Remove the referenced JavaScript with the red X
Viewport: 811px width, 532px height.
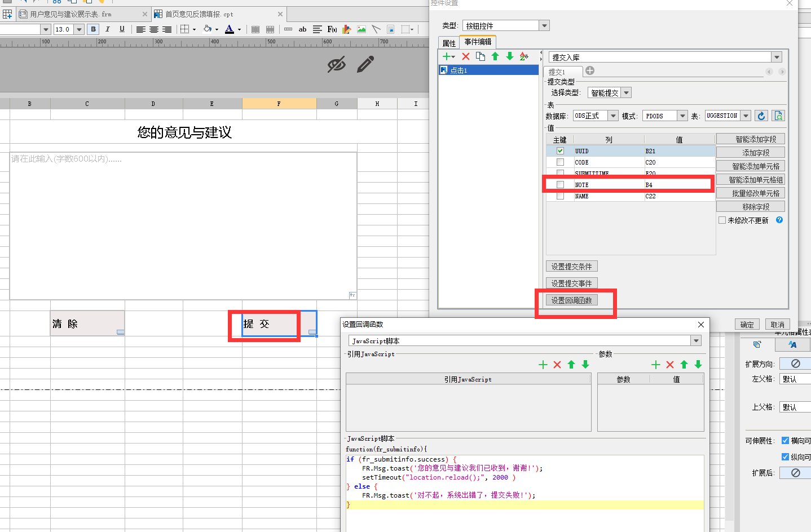point(557,365)
